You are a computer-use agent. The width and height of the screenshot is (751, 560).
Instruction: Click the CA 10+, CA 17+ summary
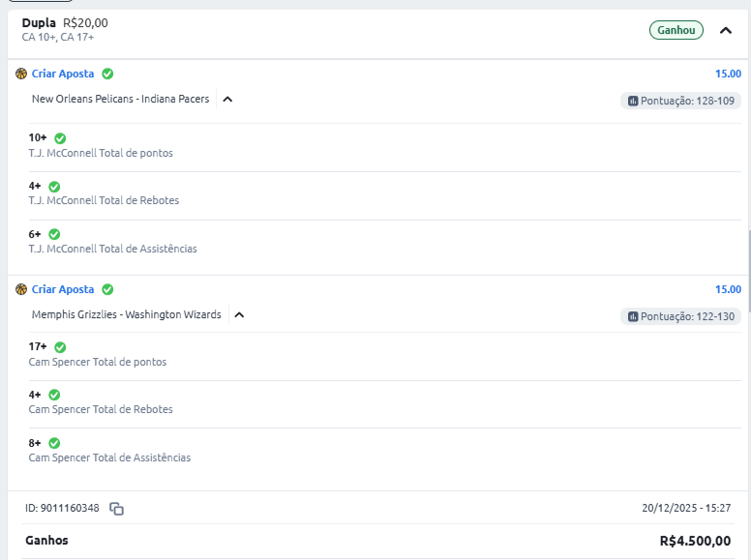pos(58,38)
